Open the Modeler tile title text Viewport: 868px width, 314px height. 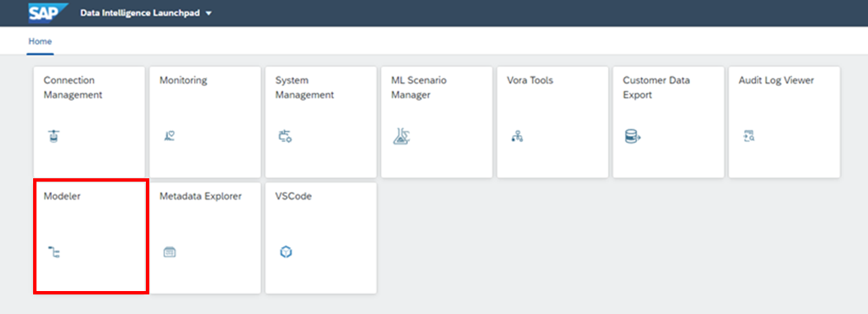[x=62, y=197]
